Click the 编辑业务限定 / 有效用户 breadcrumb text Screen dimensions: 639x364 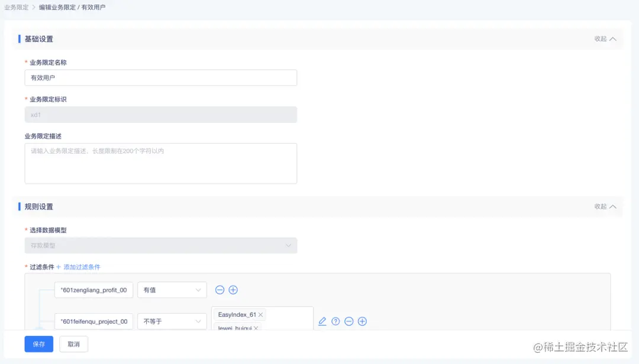[x=72, y=7]
